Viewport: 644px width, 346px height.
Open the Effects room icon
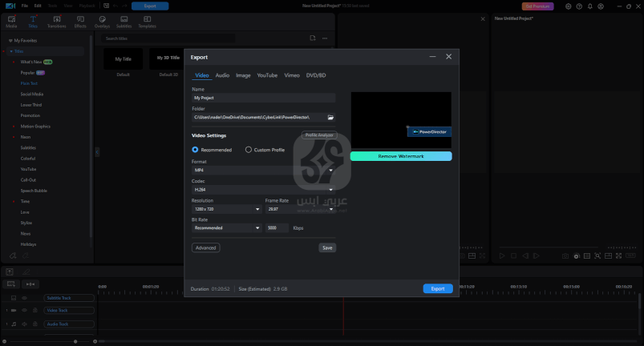80,22
